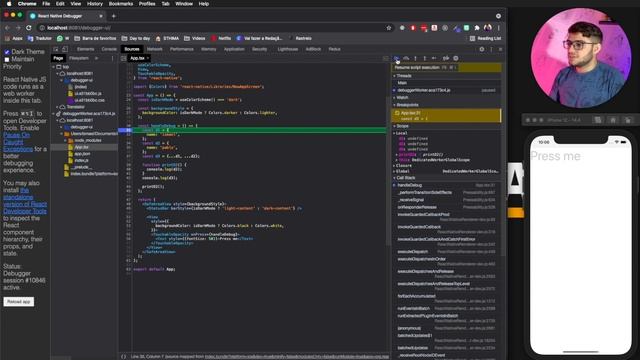Toggle the file navigator sidebar

(x=123, y=58)
